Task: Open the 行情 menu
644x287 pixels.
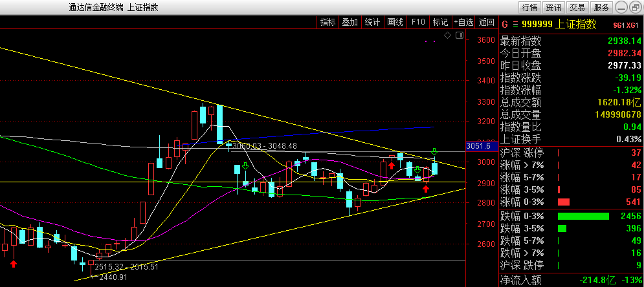Action: pyautogui.click(x=529, y=7)
